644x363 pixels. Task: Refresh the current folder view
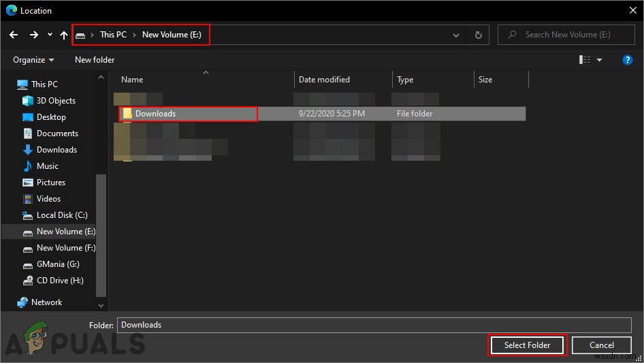(x=478, y=35)
